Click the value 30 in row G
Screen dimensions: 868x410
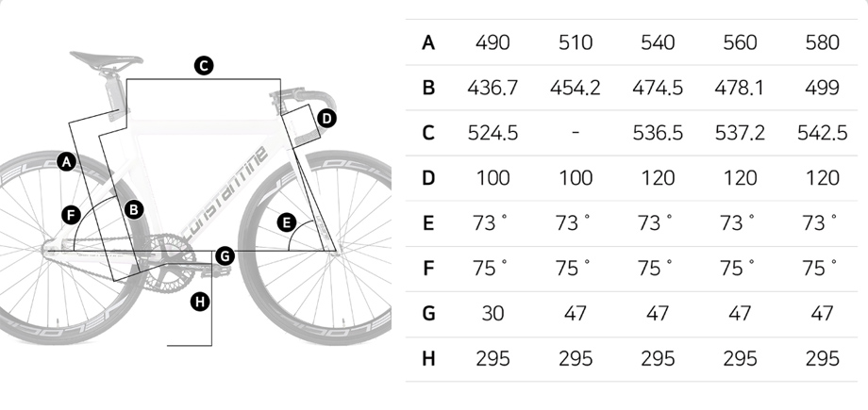492,314
